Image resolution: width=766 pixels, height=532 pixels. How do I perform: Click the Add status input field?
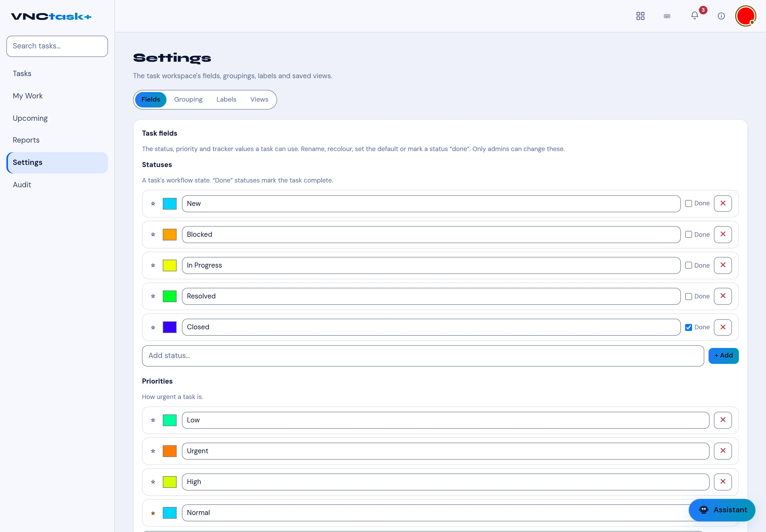(423, 356)
